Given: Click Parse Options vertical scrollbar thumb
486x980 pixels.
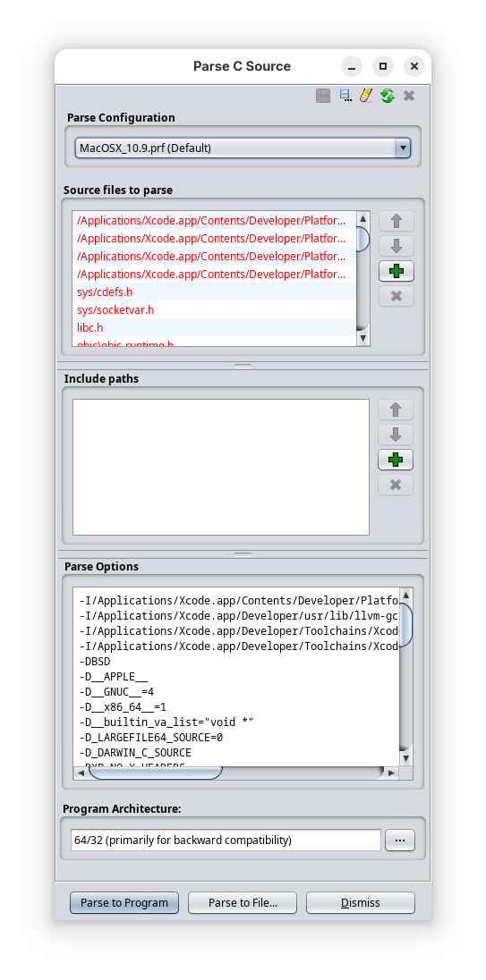Looking at the screenshot, I should point(406,625).
